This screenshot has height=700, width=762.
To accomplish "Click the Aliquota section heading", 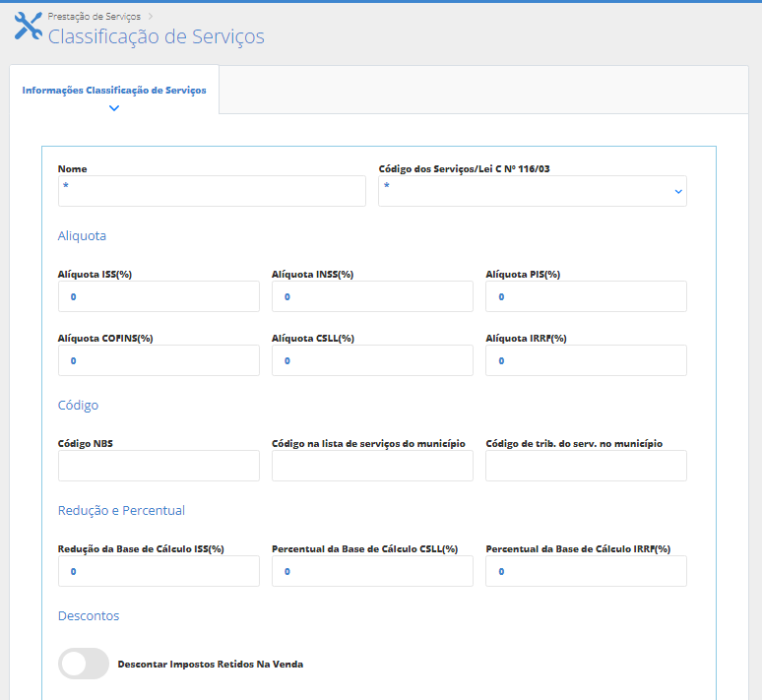I will pyautogui.click(x=82, y=235).
